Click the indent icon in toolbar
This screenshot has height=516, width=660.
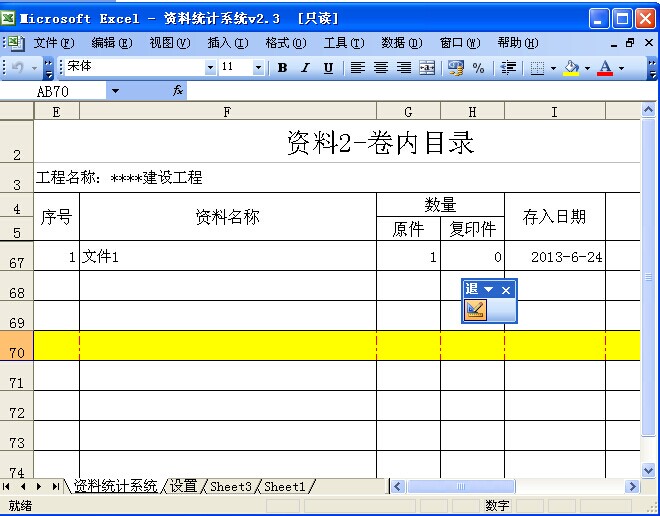pyautogui.click(x=508, y=68)
